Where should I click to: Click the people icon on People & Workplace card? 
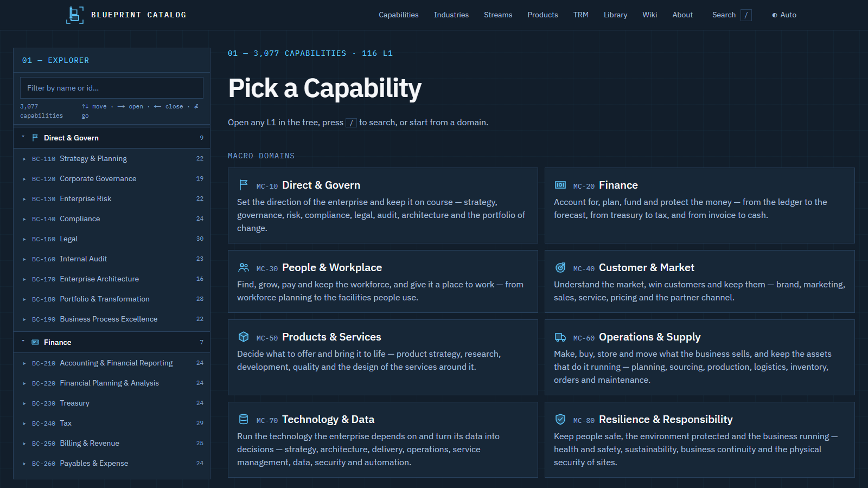coord(244,267)
